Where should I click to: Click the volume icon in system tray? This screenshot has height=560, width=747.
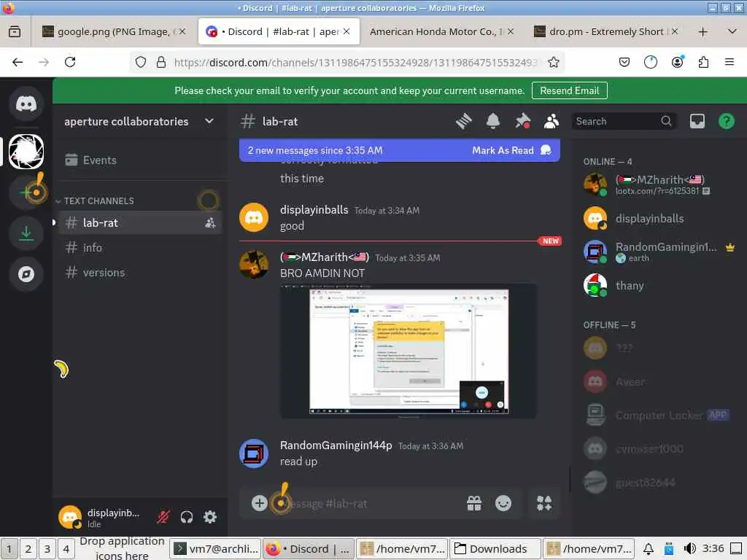690,549
